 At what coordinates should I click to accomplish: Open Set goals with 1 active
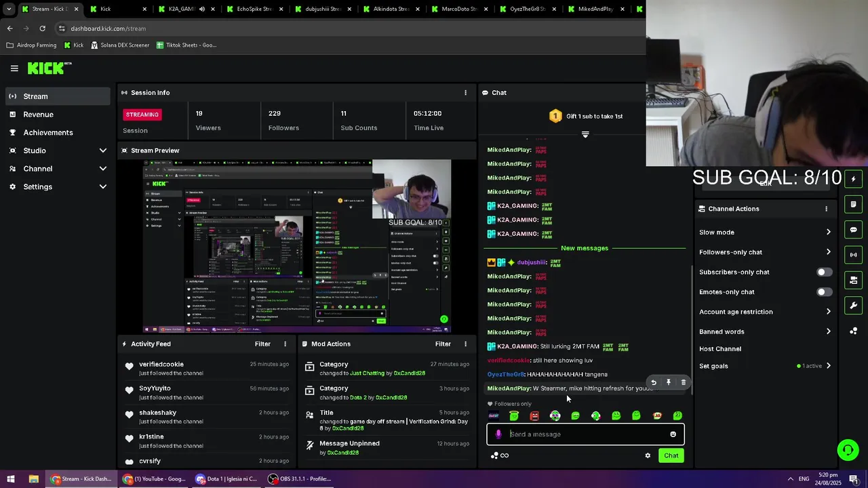pyautogui.click(x=765, y=366)
